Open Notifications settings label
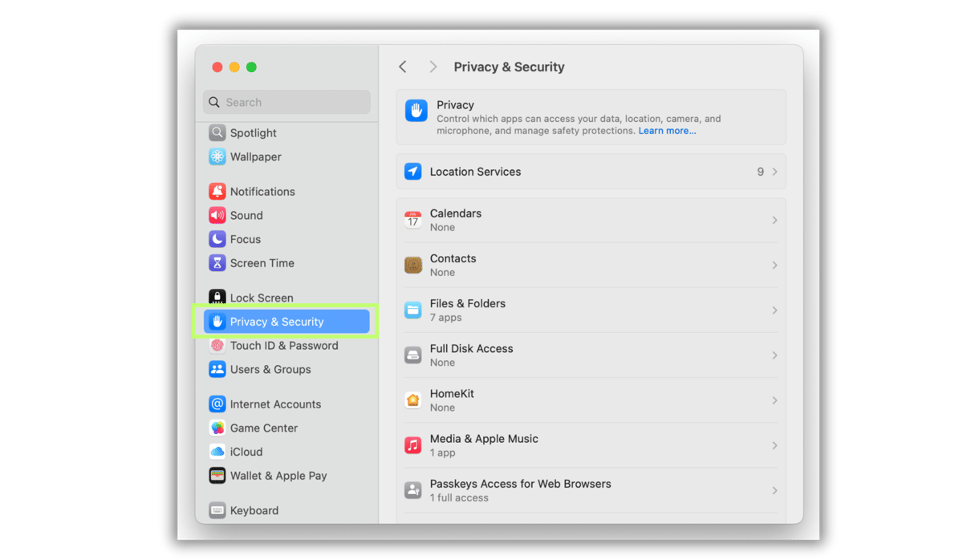The width and height of the screenshot is (963, 560). [262, 192]
